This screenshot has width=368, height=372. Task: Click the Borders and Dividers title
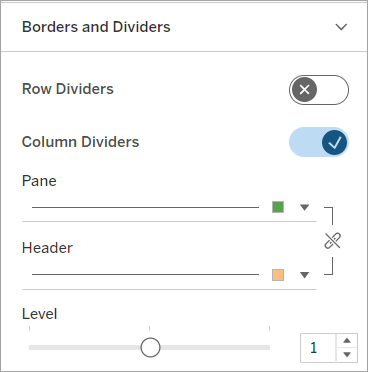point(96,27)
